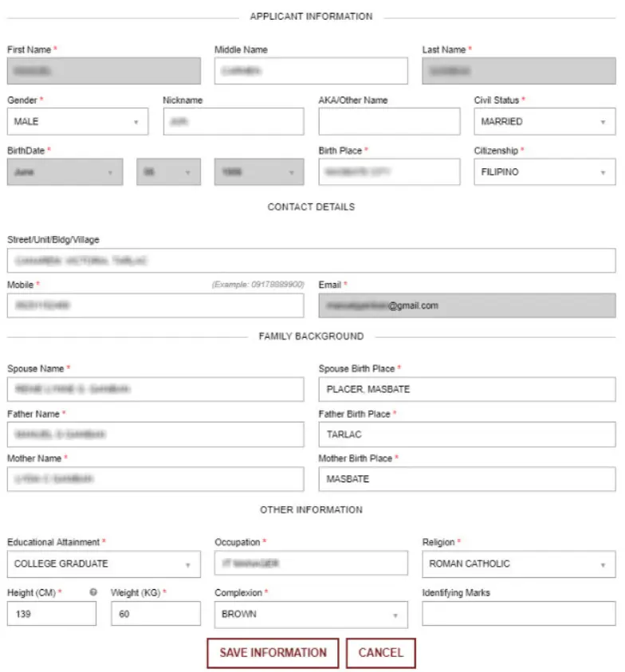The height and width of the screenshot is (672, 625).
Task: Open the Civil Status dropdown showing MARRIED
Action: coord(544,122)
